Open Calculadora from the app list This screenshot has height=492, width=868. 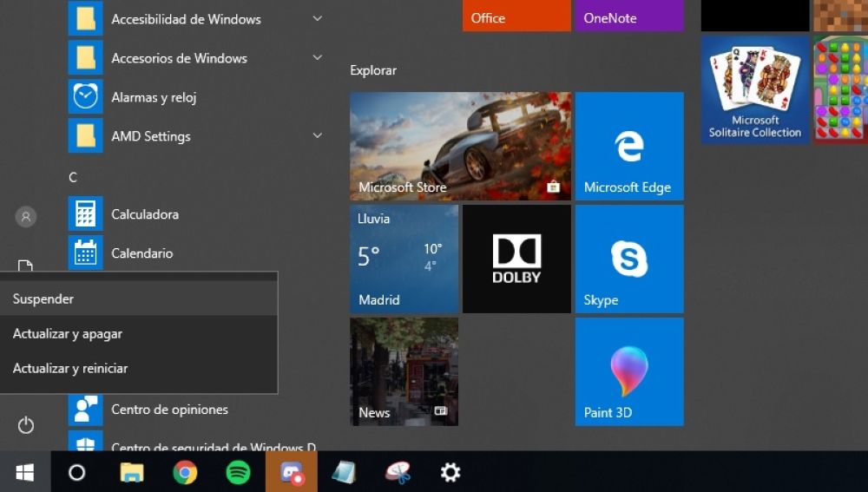point(144,214)
